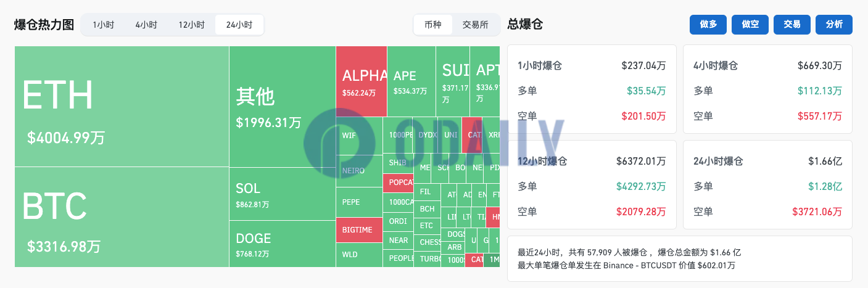Screen dimensions: 868x288
Task: Toggle heatmap view to 币种
Action: [x=432, y=25]
